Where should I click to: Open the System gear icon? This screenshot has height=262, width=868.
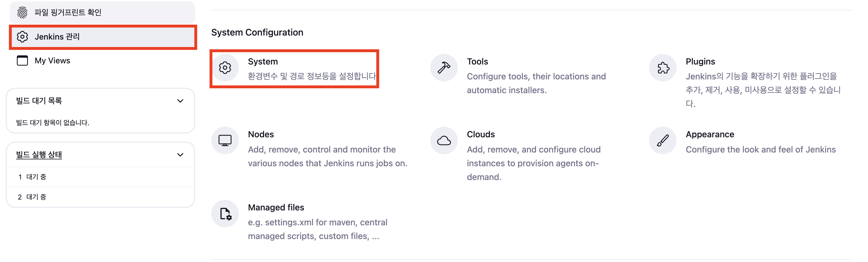coord(225,68)
